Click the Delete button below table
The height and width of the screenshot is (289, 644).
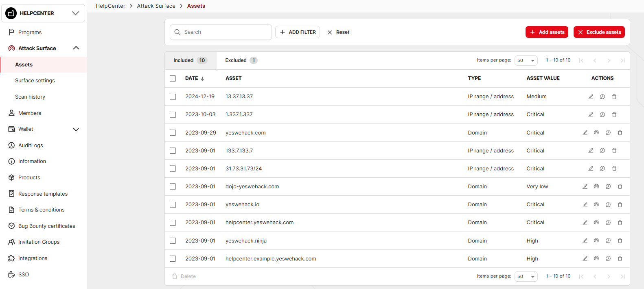[x=184, y=276]
